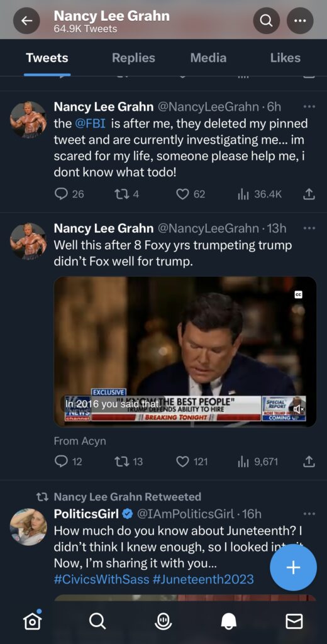Play the Fox News video thumbnail

(186, 352)
